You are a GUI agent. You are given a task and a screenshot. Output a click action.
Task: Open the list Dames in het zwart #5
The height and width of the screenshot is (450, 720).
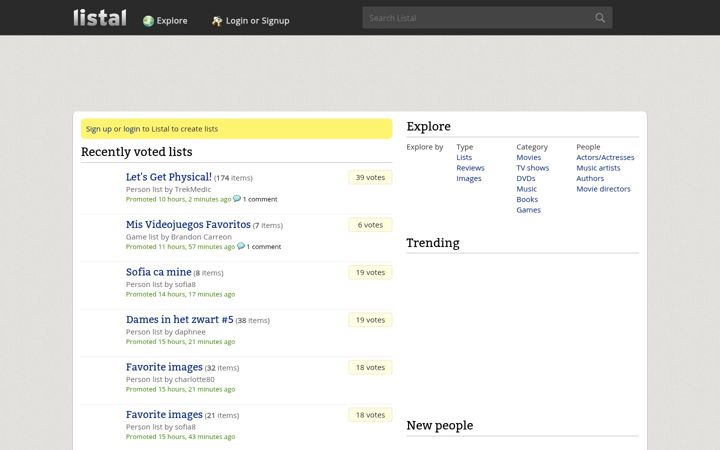(180, 320)
